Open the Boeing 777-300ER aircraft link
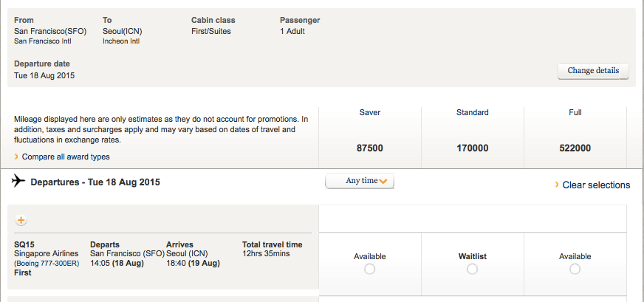 click(x=47, y=263)
